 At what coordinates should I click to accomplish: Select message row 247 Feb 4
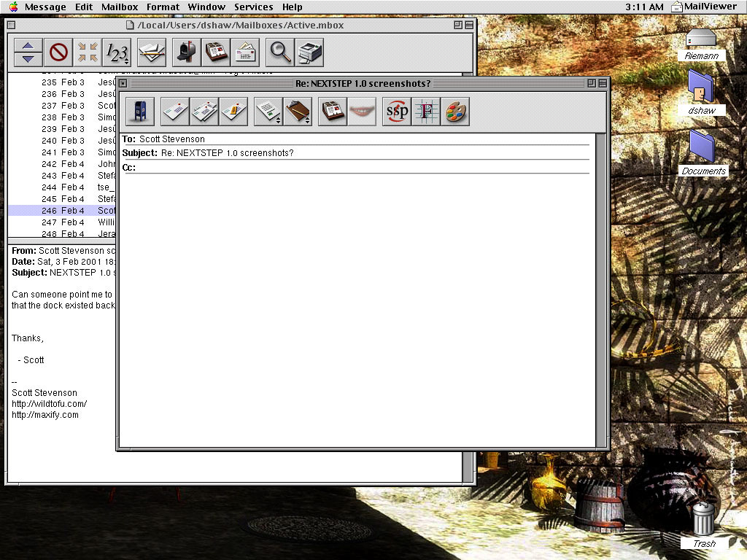click(62, 222)
